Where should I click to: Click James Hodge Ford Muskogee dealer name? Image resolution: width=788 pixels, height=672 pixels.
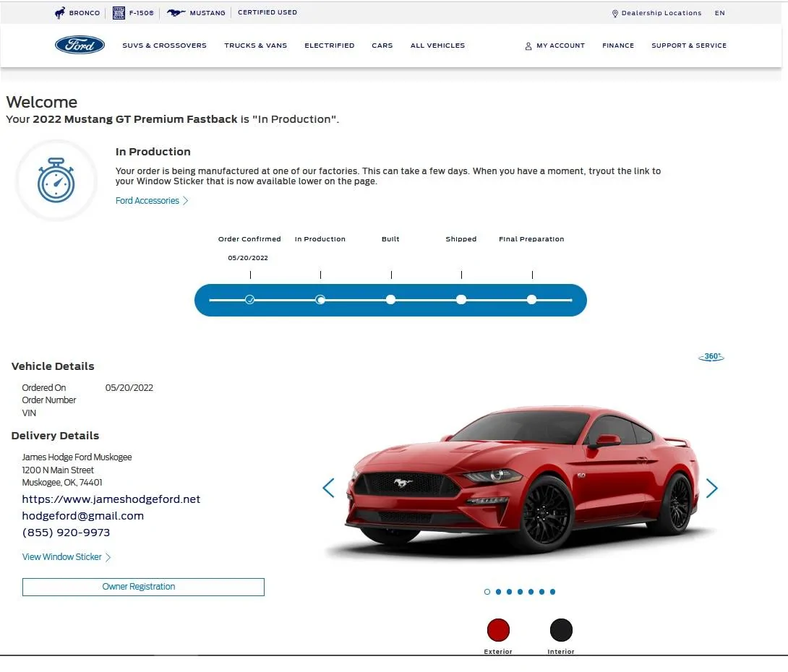point(77,457)
